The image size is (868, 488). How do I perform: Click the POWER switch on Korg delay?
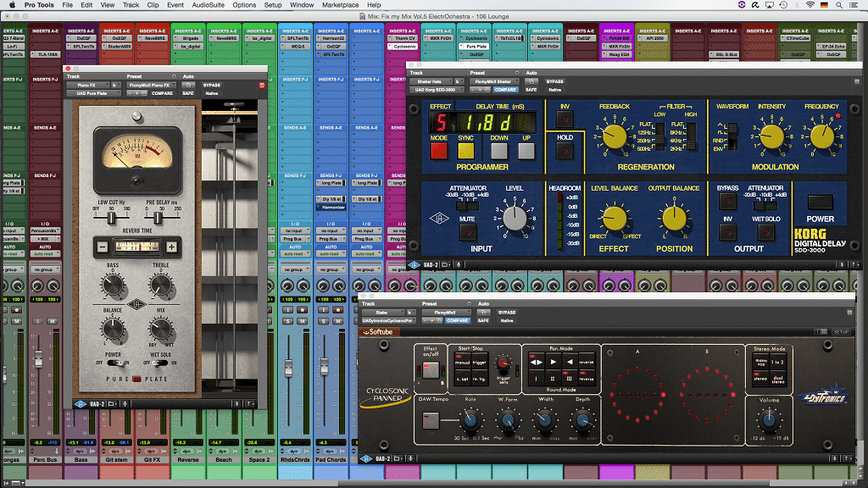pyautogui.click(x=820, y=202)
